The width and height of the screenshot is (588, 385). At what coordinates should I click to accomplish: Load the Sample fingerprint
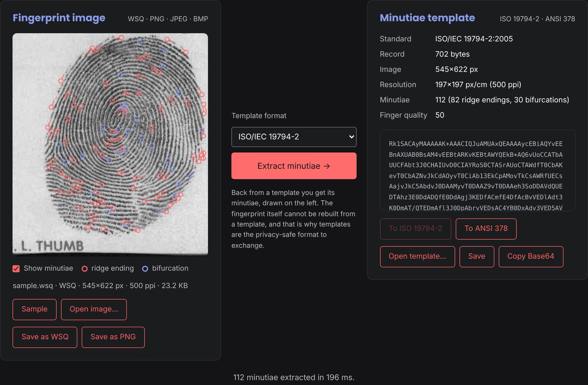click(x=35, y=309)
